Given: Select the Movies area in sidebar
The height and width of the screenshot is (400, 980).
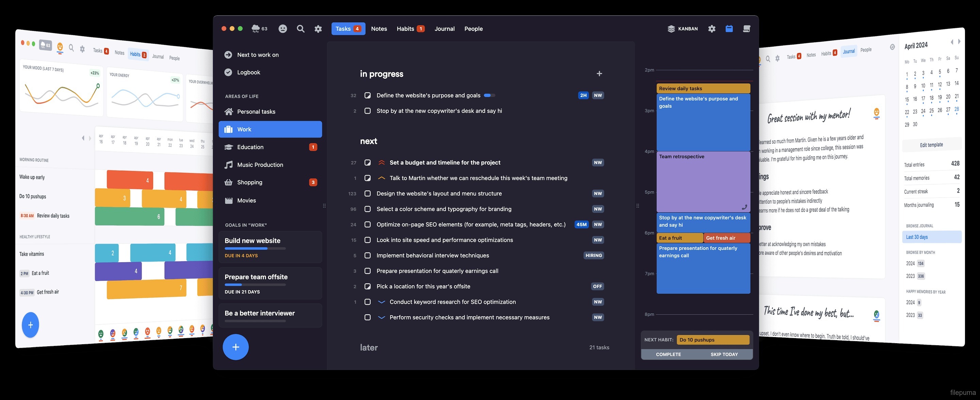Looking at the screenshot, I should [246, 200].
